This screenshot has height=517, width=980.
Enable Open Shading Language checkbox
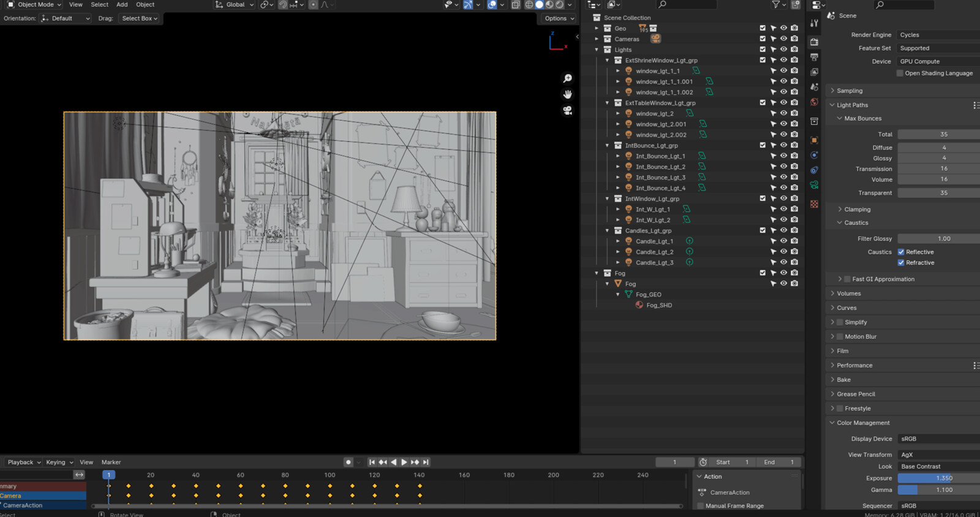coord(900,73)
